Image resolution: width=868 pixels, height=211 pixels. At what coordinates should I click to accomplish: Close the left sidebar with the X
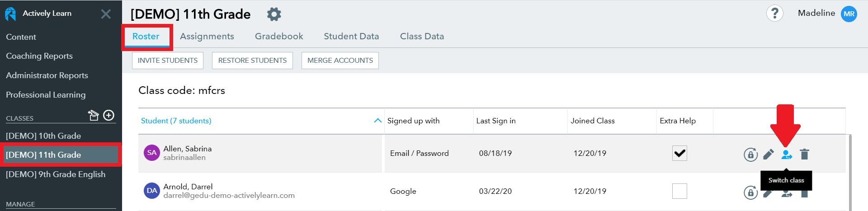[106, 14]
